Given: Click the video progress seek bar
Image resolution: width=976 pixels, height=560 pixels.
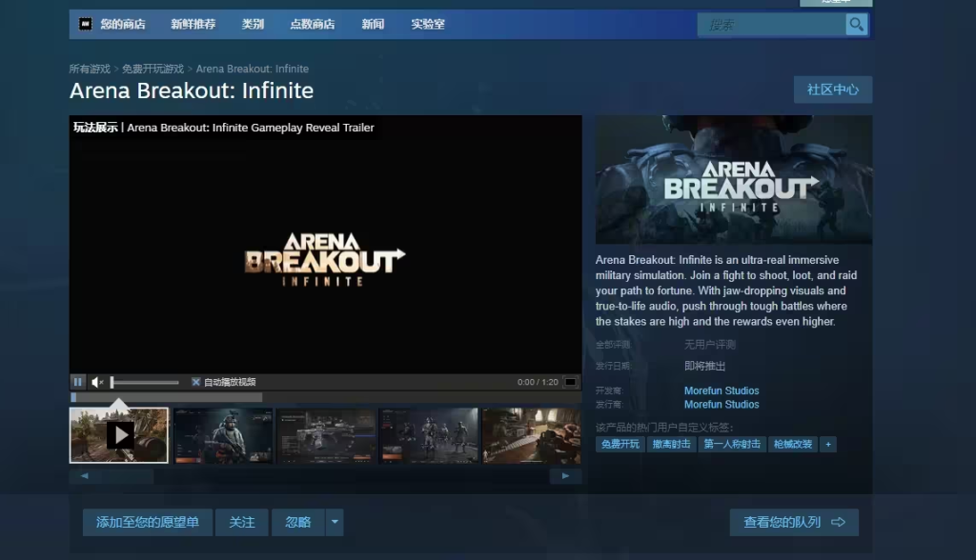Looking at the screenshot, I should [x=326, y=397].
